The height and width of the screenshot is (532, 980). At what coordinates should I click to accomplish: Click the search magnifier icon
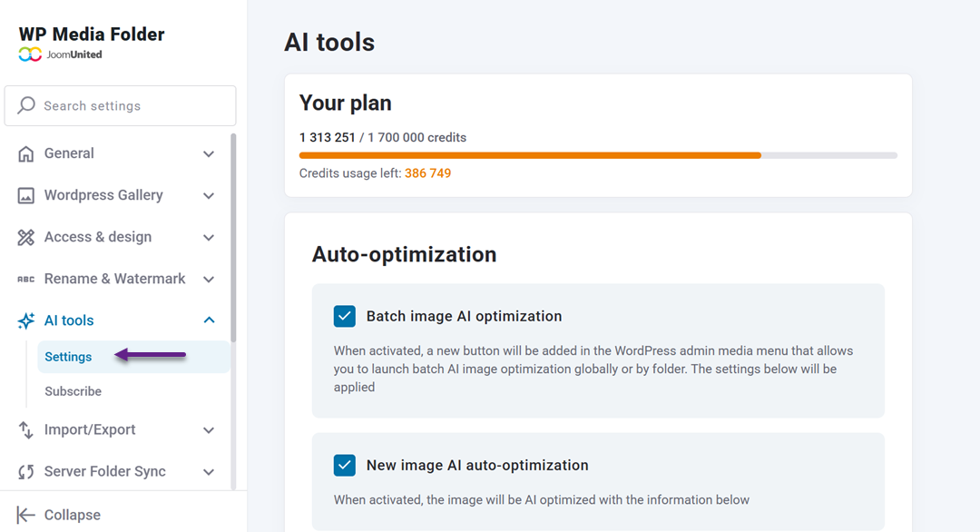[25, 105]
